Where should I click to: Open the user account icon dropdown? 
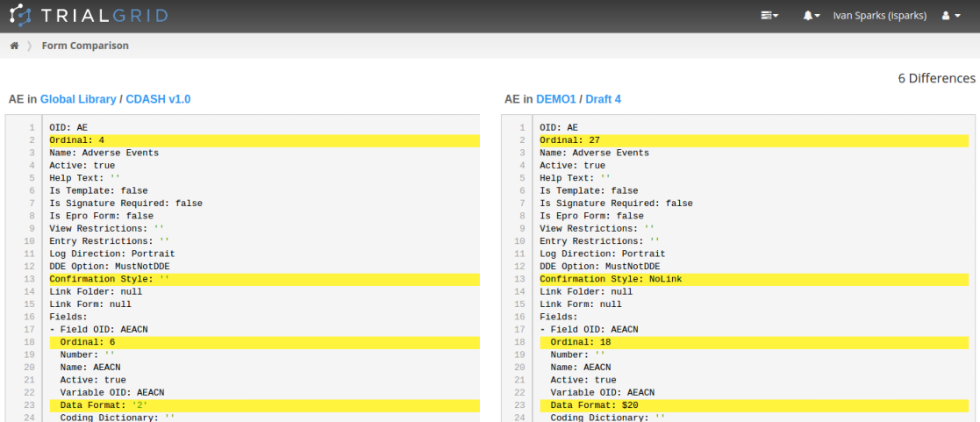coord(951,16)
